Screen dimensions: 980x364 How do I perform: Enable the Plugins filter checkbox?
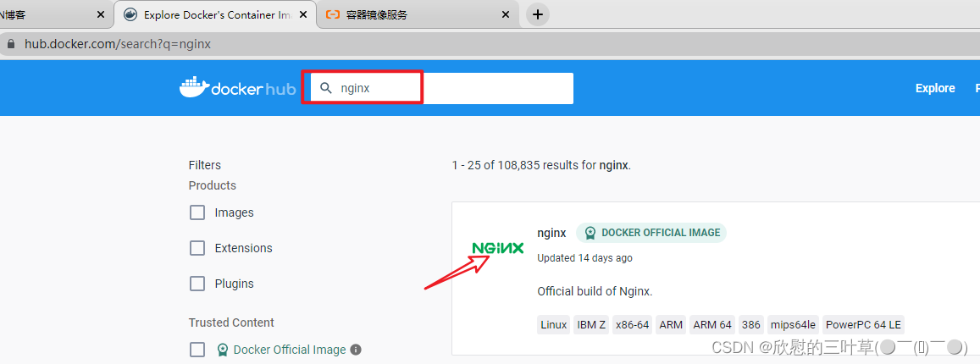coord(197,284)
